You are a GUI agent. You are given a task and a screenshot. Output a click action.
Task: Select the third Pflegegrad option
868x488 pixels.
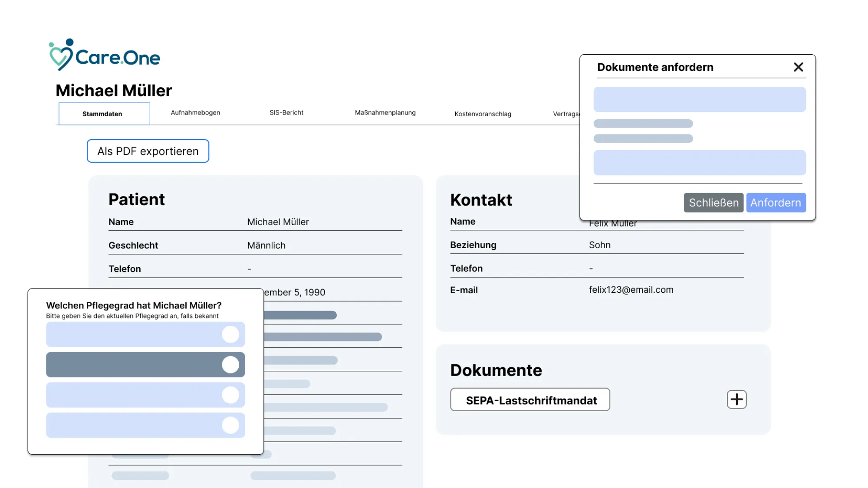pyautogui.click(x=145, y=395)
